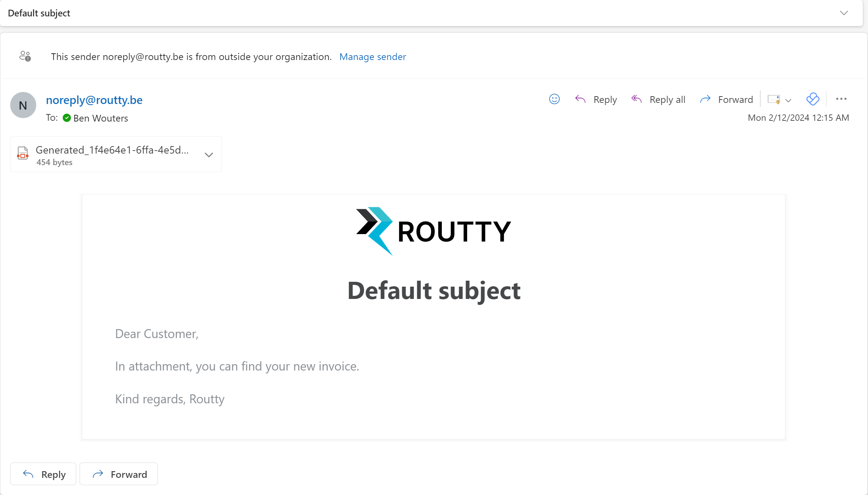Click the external sender warning icon
Image resolution: width=868 pixels, height=495 pixels.
coord(25,56)
